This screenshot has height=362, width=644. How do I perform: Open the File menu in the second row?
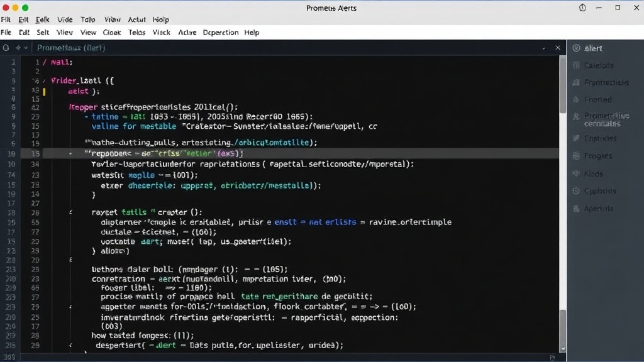(6, 33)
